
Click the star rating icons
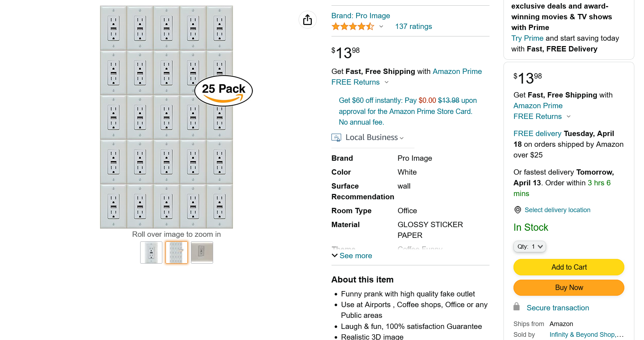tap(353, 26)
